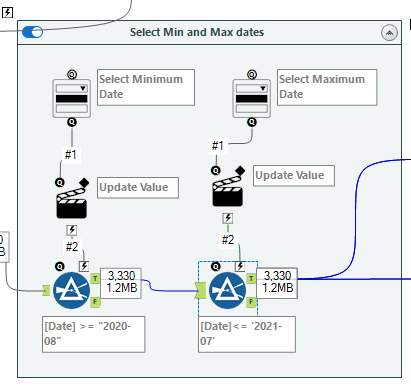Click the lightning anchor atop the left Filter
The height and width of the screenshot is (391, 411).
pos(84,266)
